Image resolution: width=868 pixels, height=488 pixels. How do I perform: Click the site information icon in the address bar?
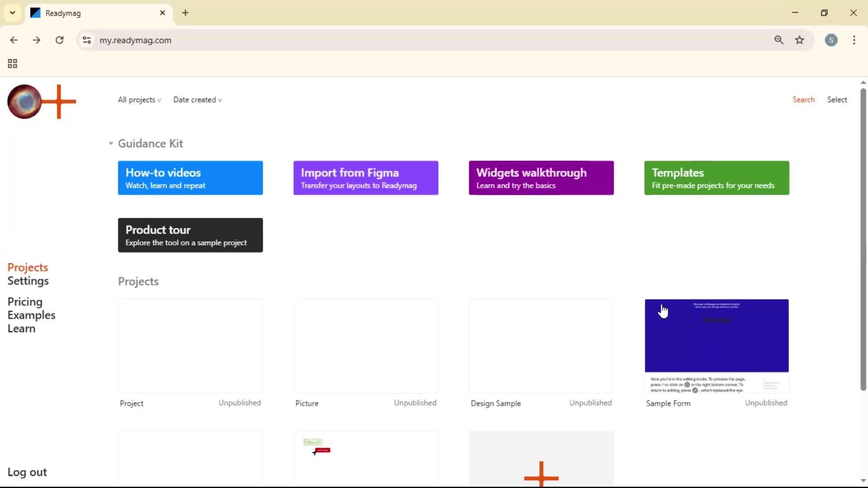tap(87, 40)
